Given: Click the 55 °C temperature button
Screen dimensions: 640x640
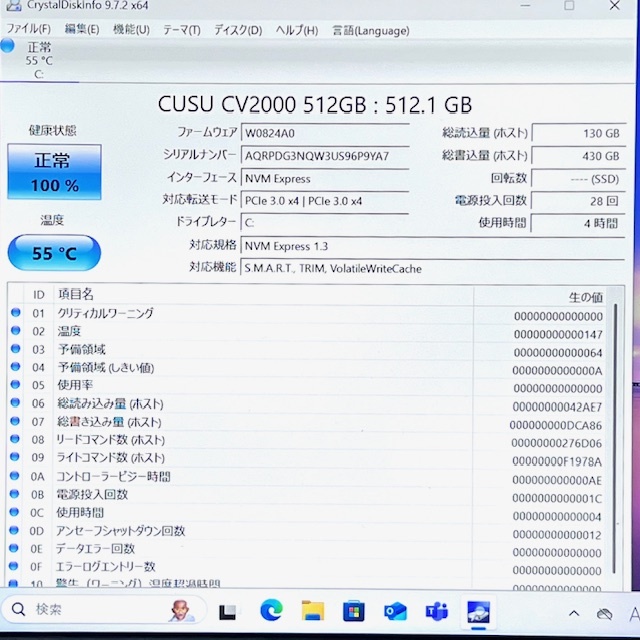Looking at the screenshot, I should click(54, 253).
